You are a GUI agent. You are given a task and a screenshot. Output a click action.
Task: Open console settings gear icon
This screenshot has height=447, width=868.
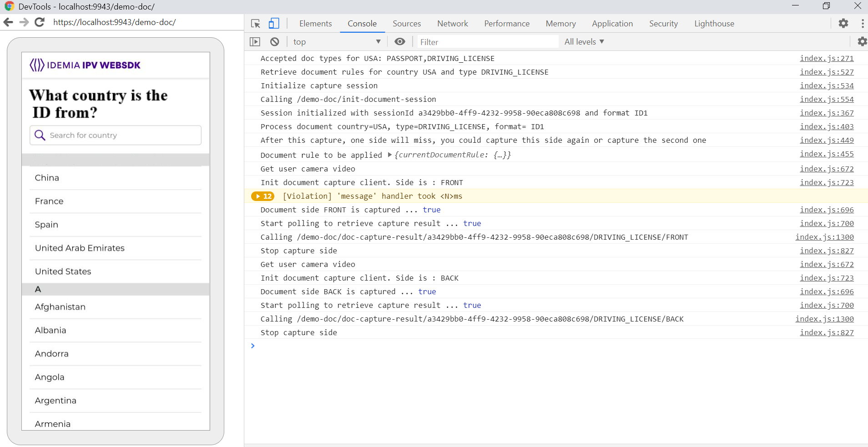[x=862, y=42]
